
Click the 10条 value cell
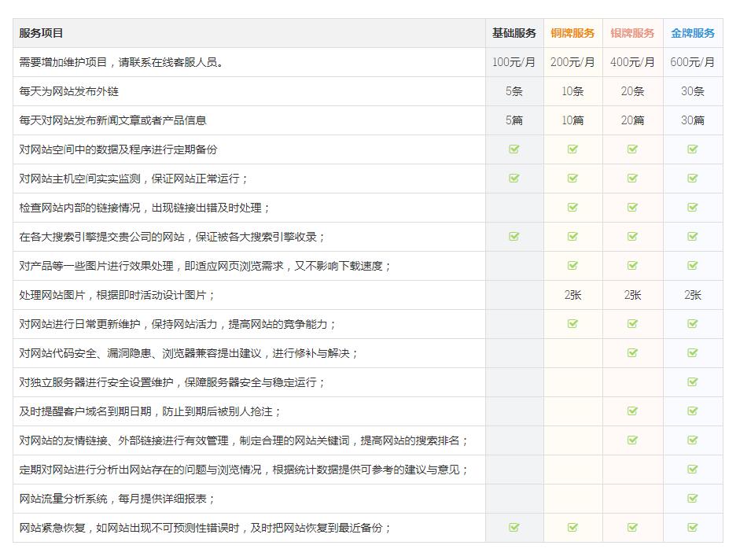click(x=572, y=91)
